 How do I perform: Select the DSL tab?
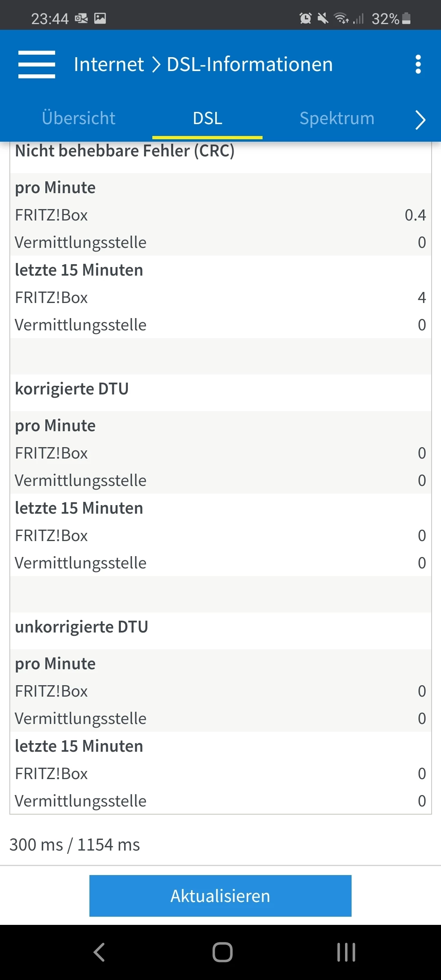point(207,118)
